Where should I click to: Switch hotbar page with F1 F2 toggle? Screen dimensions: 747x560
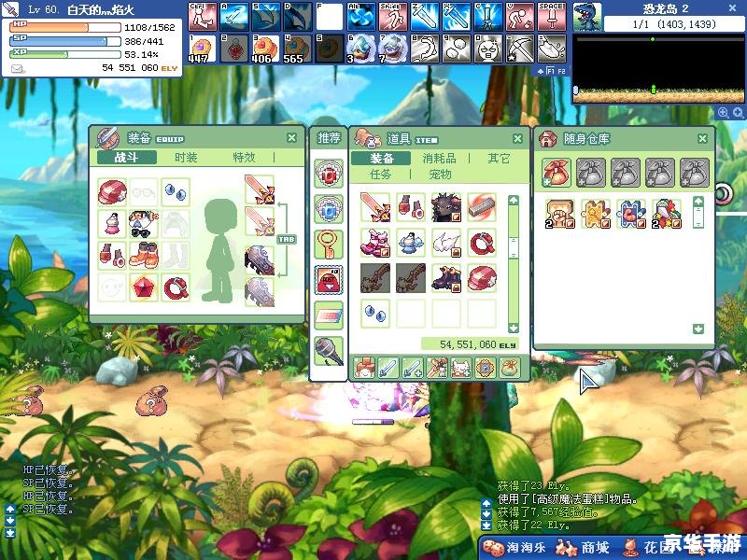click(552, 71)
